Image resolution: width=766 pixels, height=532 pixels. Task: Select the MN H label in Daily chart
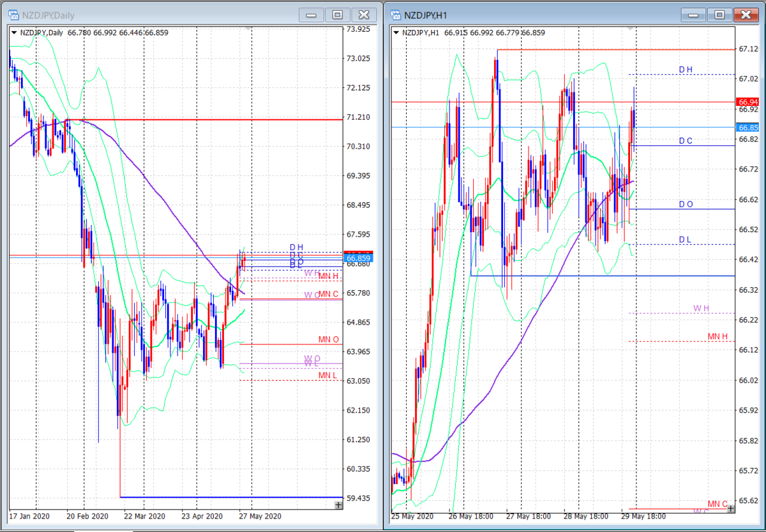(328, 276)
